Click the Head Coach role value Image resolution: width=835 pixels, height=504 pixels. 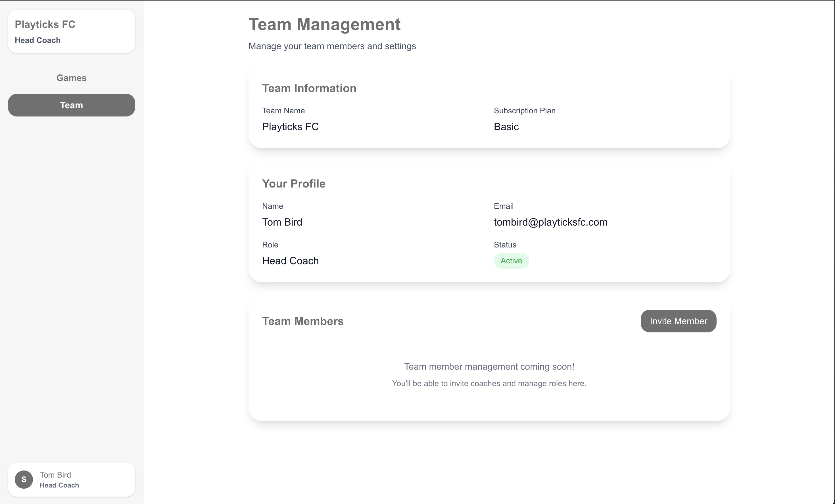(290, 261)
